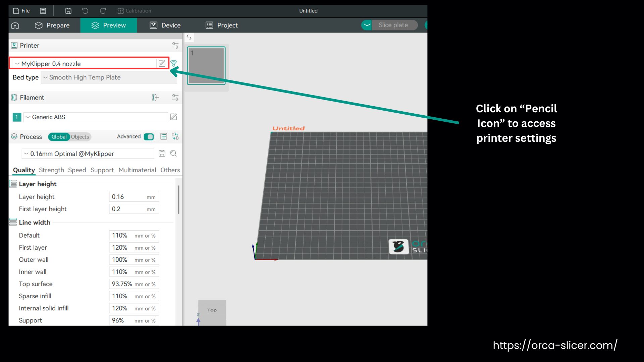Select the Support settings tab
The height and width of the screenshot is (362, 644).
[102, 170]
